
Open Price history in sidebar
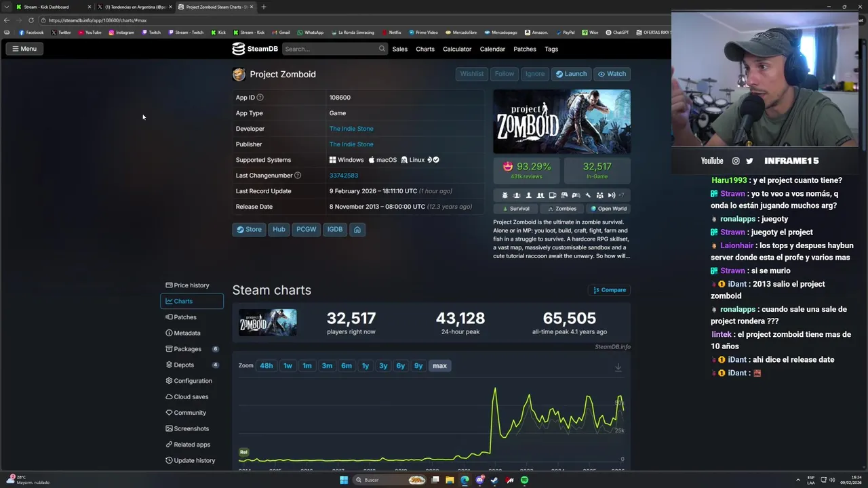click(192, 285)
